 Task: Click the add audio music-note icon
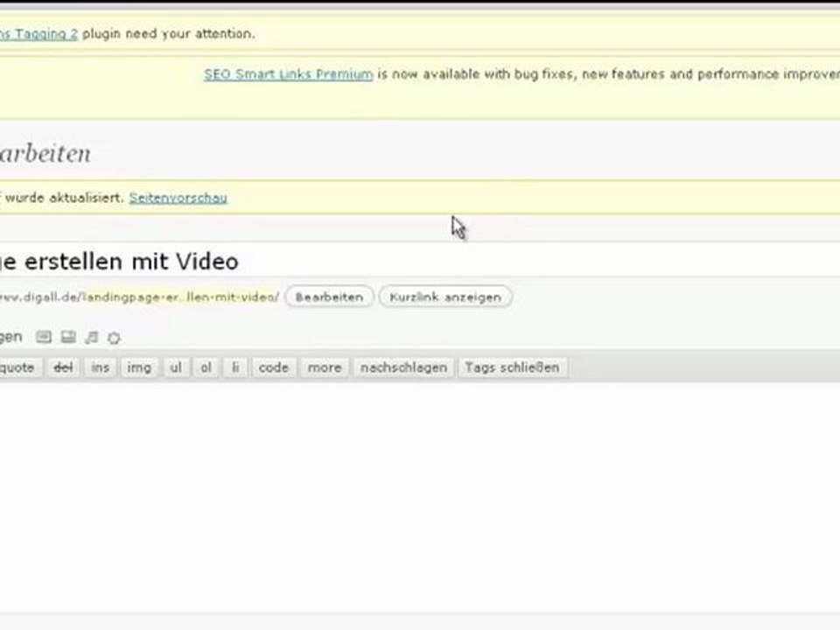click(92, 337)
